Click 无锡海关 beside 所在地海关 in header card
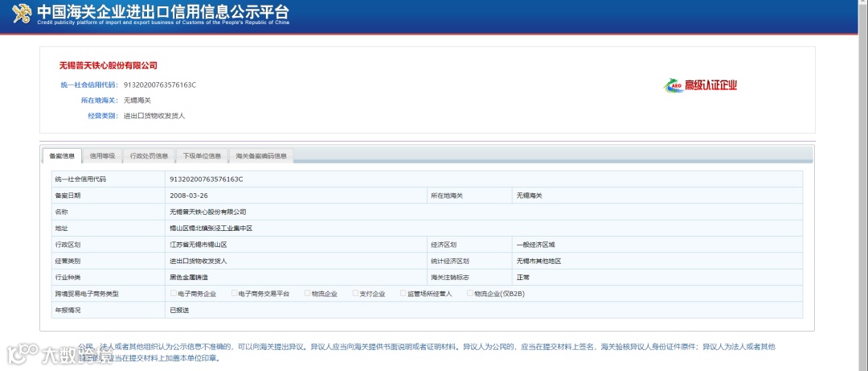Screen dimensions: 868x371 click(137, 101)
